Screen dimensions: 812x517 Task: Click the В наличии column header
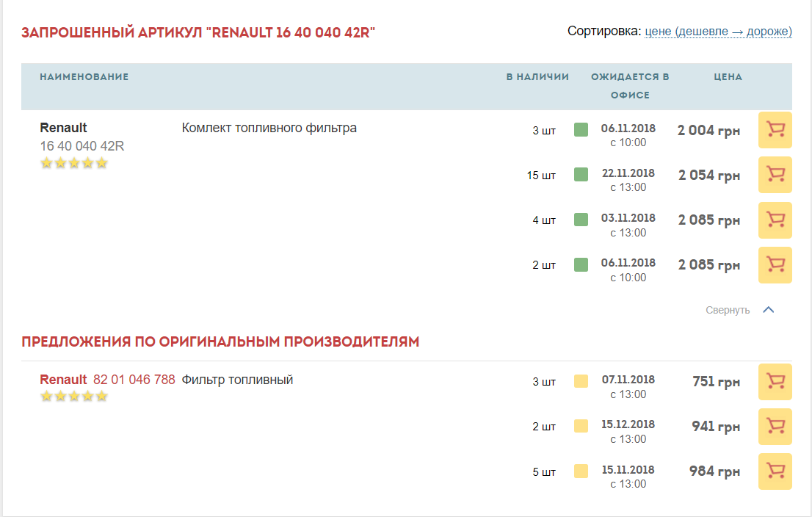tap(537, 76)
